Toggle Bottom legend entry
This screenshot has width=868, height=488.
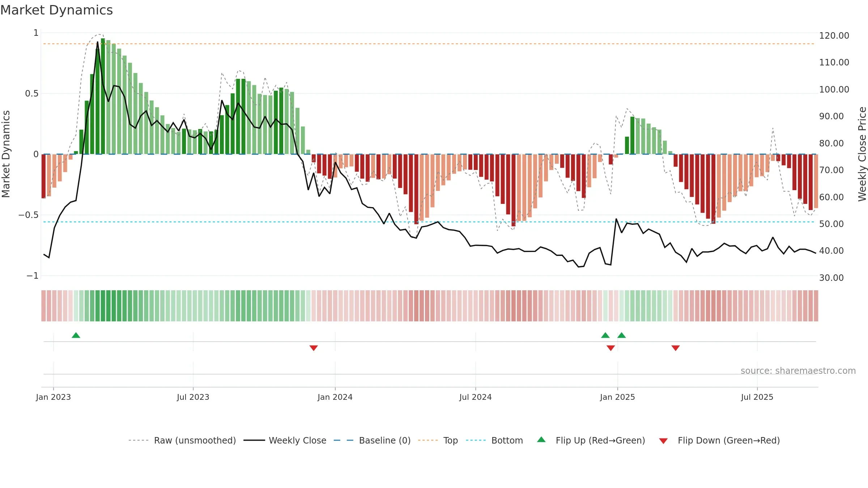click(x=494, y=440)
